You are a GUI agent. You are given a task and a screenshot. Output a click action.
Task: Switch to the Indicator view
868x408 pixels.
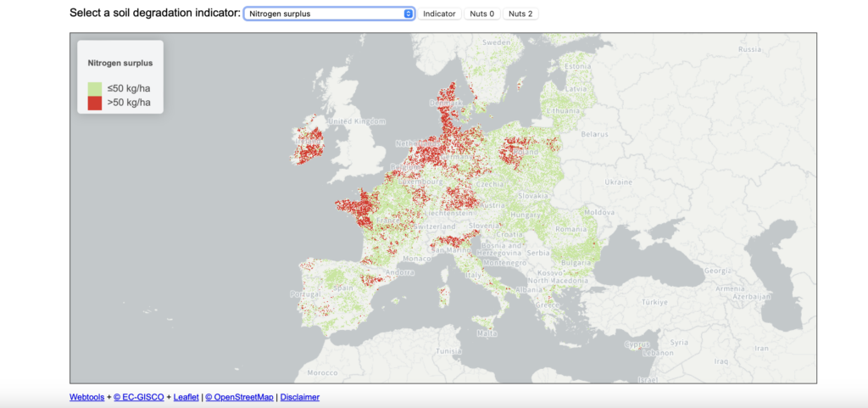pyautogui.click(x=439, y=14)
